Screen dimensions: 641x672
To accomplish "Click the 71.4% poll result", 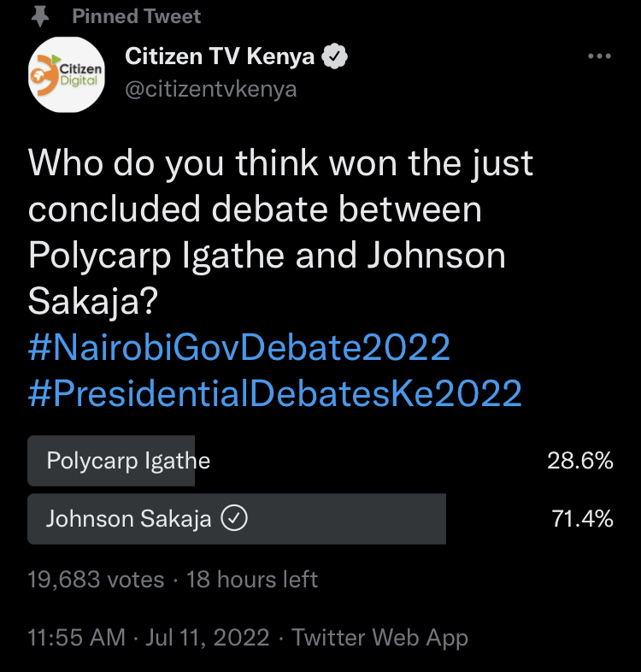I will point(579,518).
